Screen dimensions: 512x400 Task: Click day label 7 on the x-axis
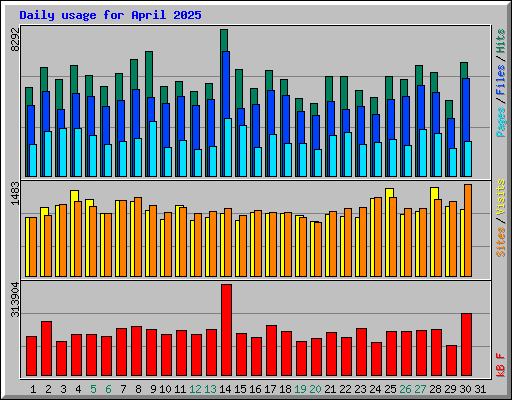(123, 389)
